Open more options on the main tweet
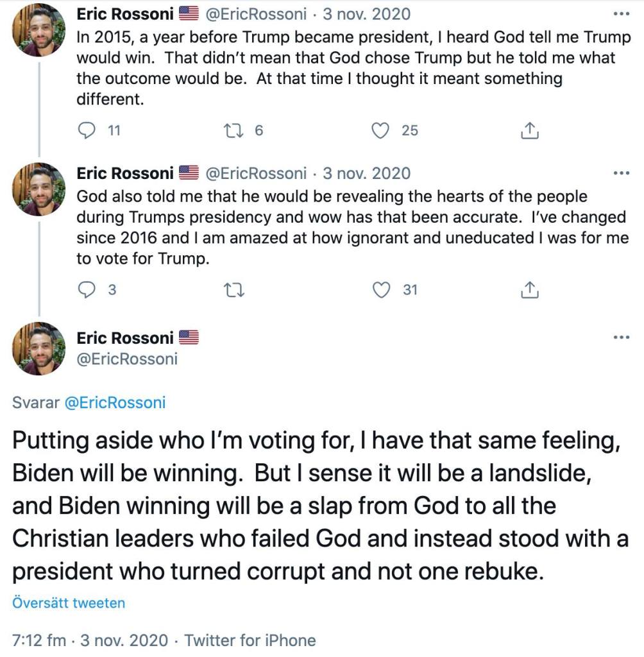Screen dimensions: 644x657 coord(622,337)
